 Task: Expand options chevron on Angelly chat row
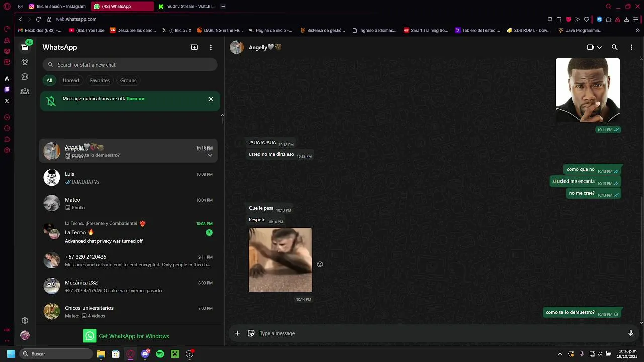[210, 155]
